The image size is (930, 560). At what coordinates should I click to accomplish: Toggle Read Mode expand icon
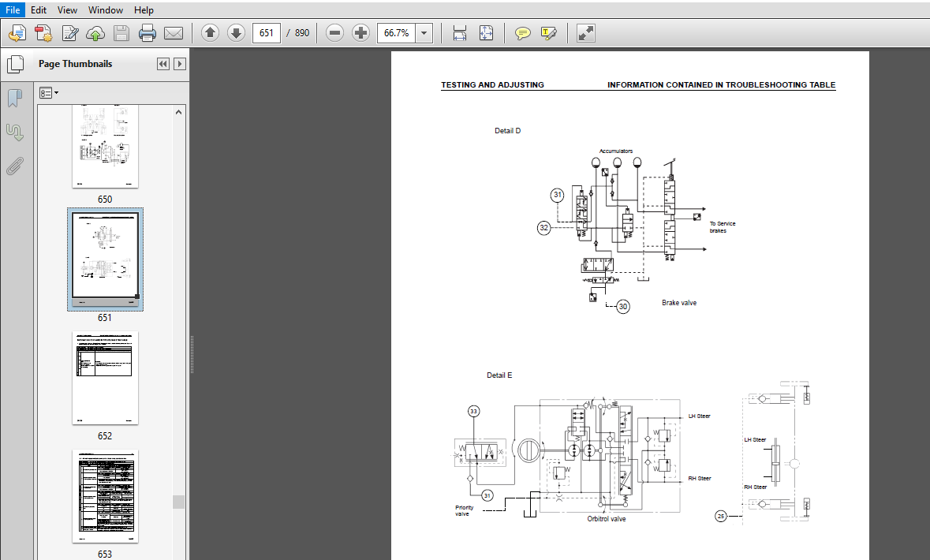[x=585, y=33]
